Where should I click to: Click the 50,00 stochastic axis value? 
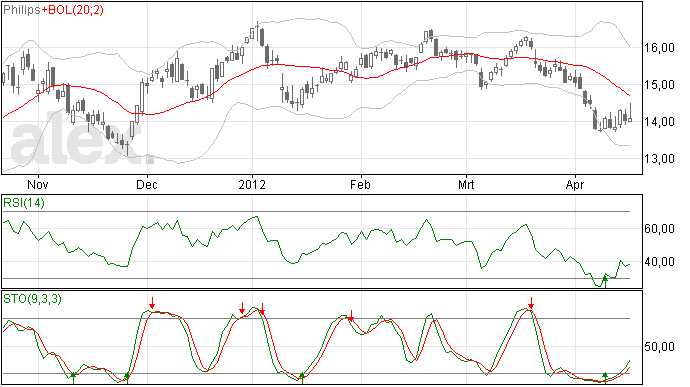pos(659,347)
